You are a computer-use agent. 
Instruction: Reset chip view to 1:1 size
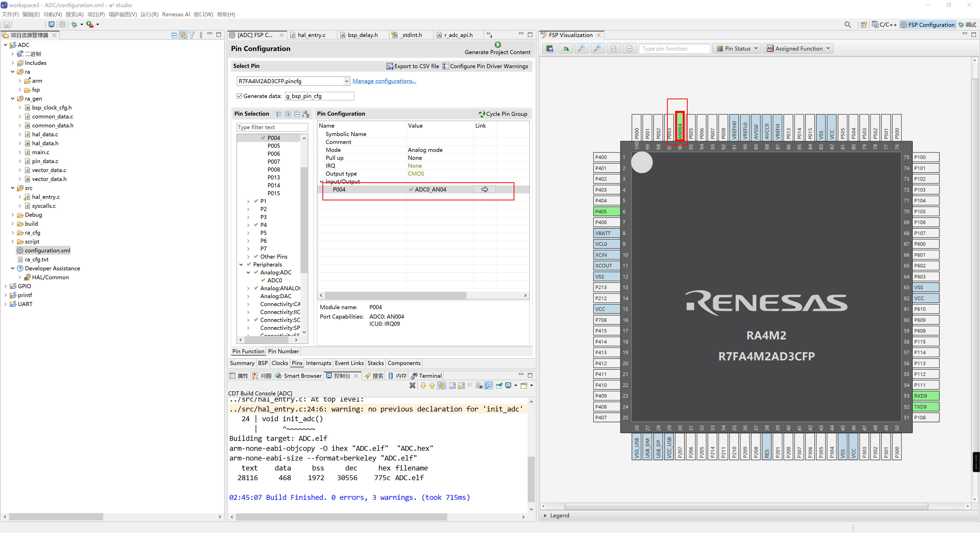[614, 49]
